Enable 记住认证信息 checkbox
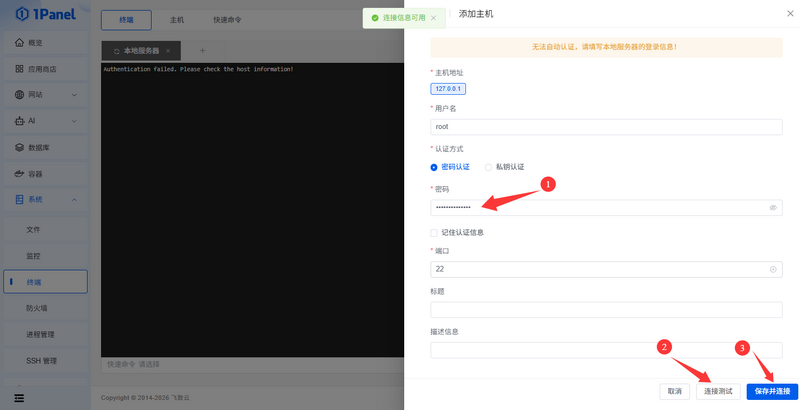 click(x=433, y=232)
